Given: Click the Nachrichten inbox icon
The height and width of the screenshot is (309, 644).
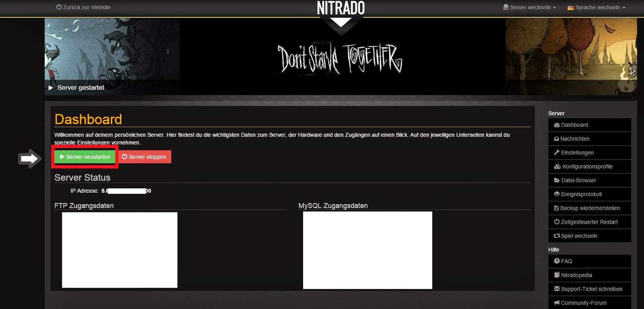Looking at the screenshot, I should pyautogui.click(x=556, y=139).
